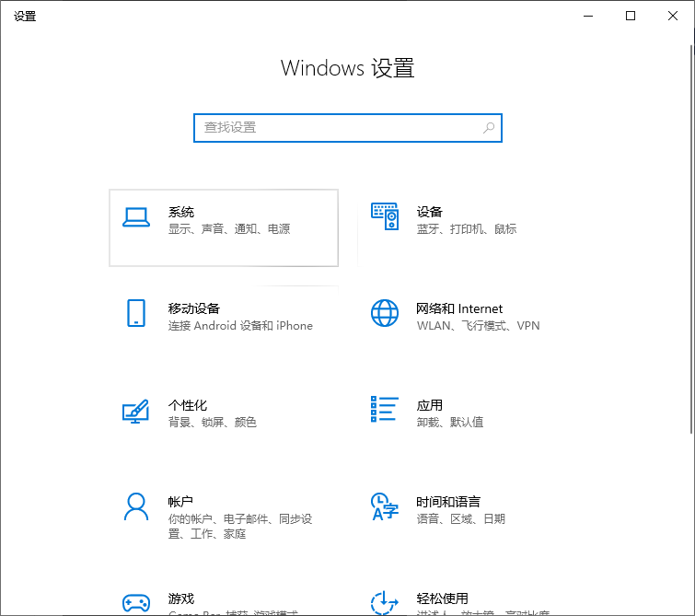Open the 设备 keyboard and speaker icon
This screenshot has width=695, height=616.
click(x=385, y=216)
